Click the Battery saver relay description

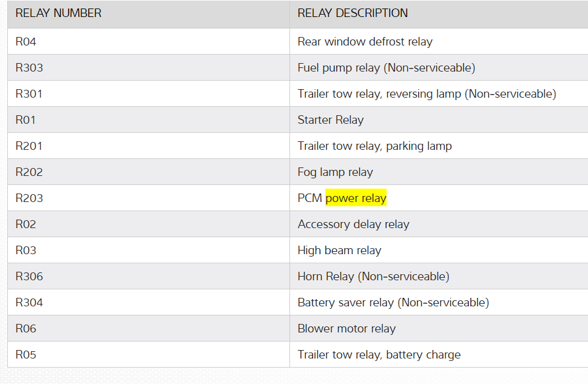point(393,303)
